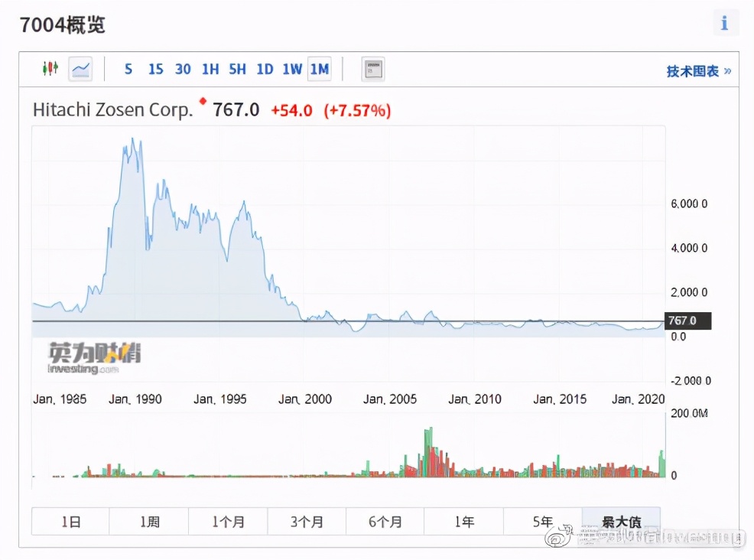
Task: Open the 技术图表 link
Action: coord(699,72)
